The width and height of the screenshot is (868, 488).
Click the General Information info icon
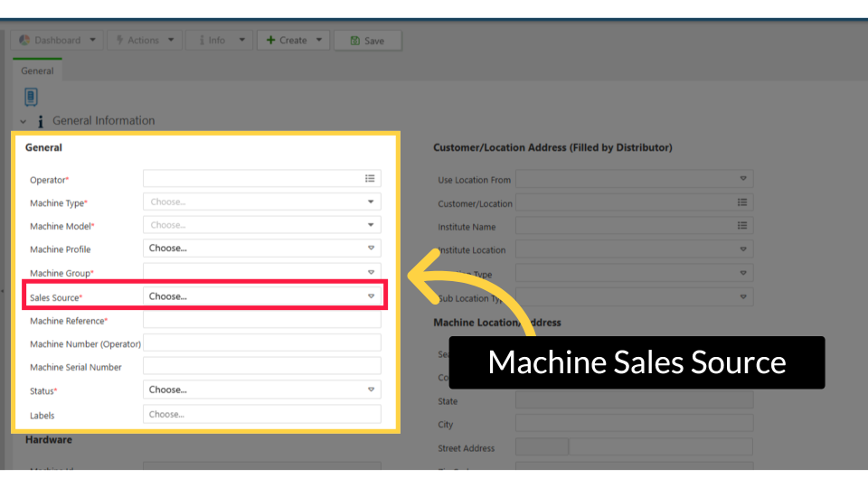coord(40,121)
